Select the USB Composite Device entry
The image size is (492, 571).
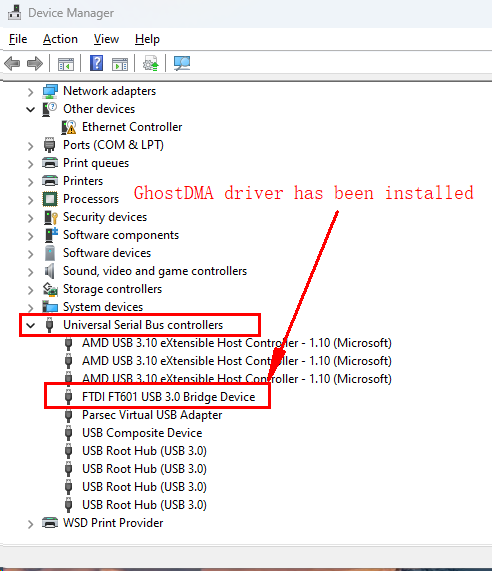point(142,433)
